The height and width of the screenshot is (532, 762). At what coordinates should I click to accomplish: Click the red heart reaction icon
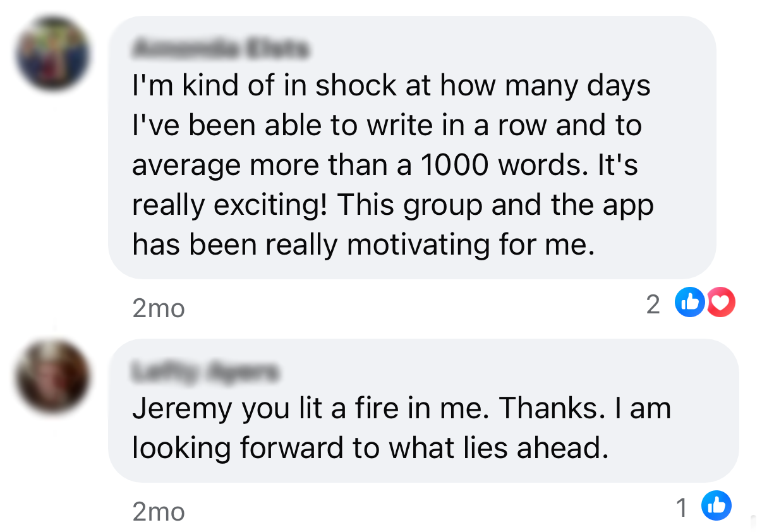point(720,304)
